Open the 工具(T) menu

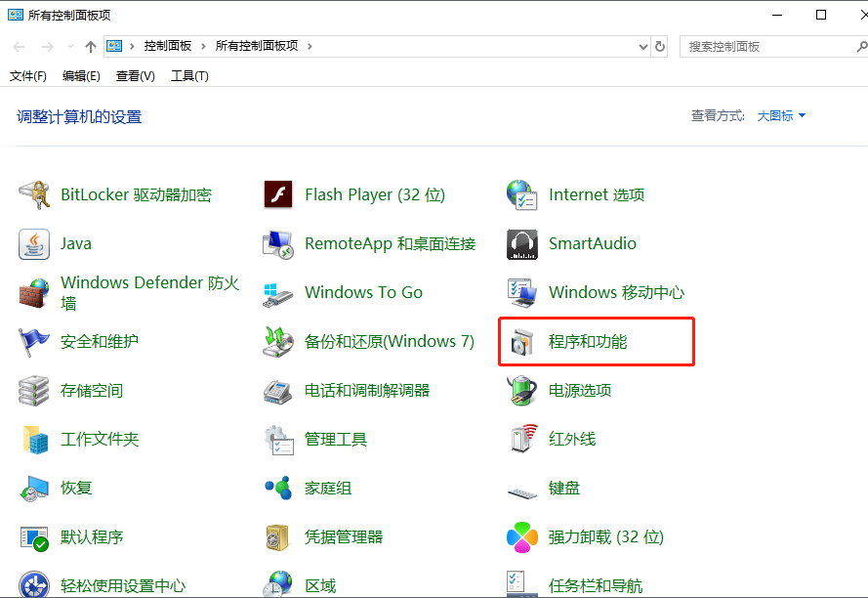coord(189,76)
